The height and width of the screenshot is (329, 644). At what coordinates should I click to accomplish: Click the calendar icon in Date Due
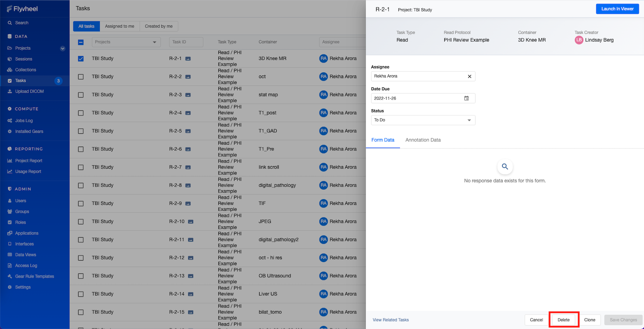pyautogui.click(x=466, y=98)
